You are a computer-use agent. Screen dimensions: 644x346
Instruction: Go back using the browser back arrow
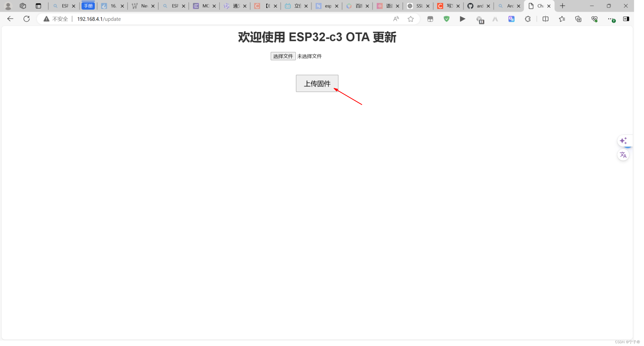coord(10,19)
